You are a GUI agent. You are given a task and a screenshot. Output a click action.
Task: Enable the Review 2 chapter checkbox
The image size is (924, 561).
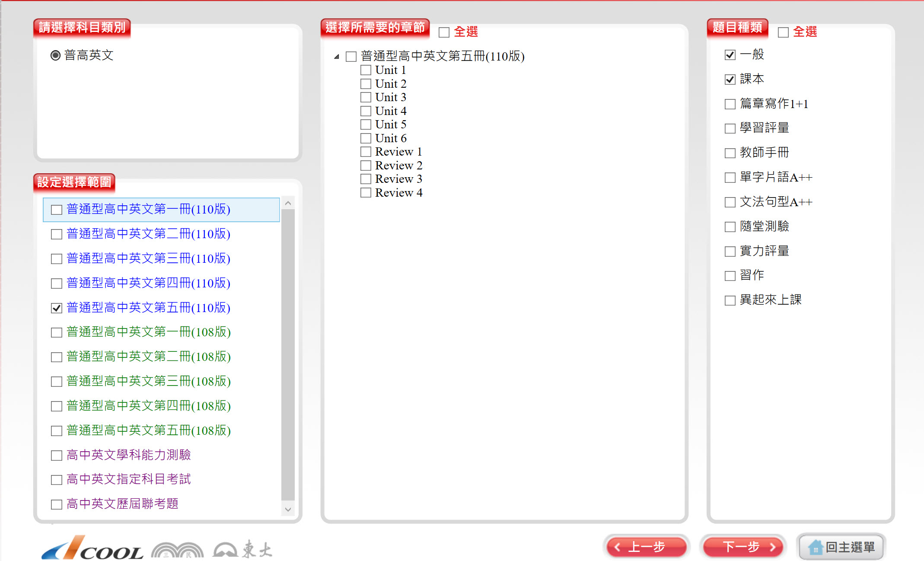click(x=366, y=166)
